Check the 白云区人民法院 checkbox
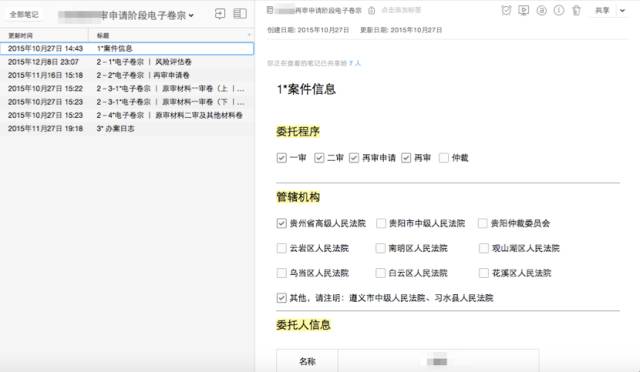The image size is (640, 372). point(380,273)
